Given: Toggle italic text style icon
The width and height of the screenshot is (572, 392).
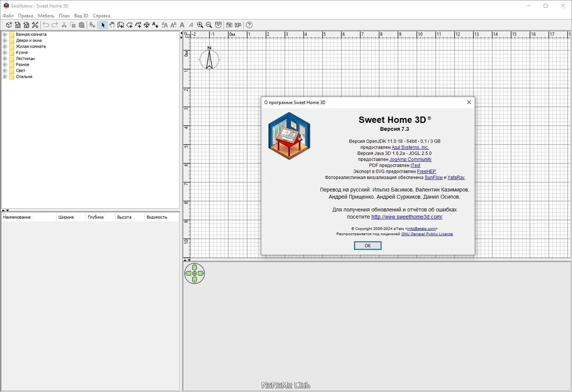Looking at the screenshot, I should pos(191,25).
